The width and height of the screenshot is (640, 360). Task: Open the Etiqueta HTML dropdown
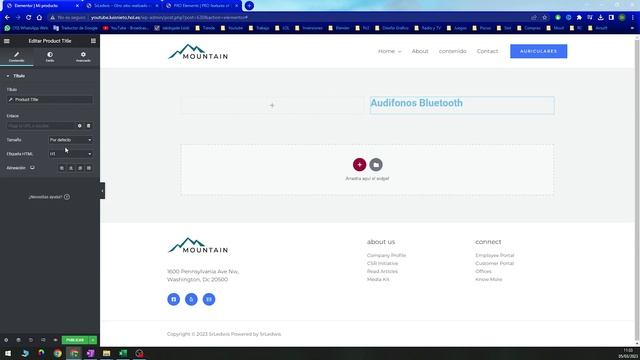[70, 154]
